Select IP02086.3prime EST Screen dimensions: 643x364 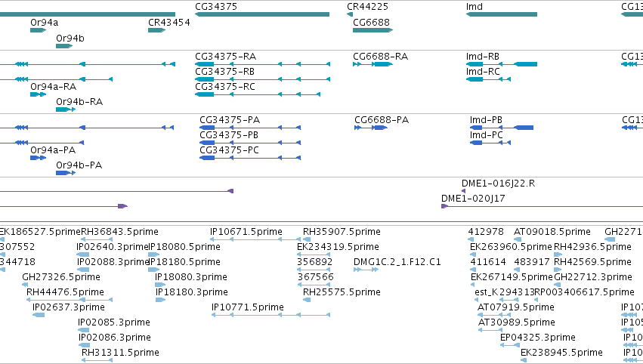coord(84,345)
